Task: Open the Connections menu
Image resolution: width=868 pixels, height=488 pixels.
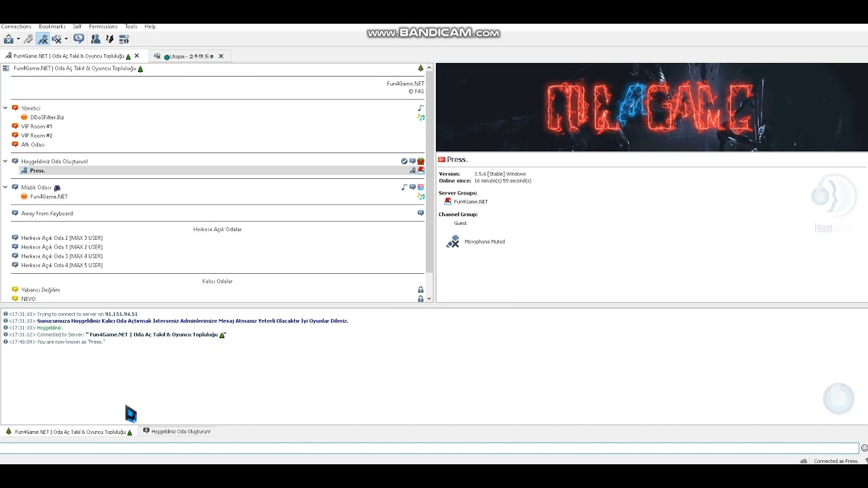Action: click(16, 26)
